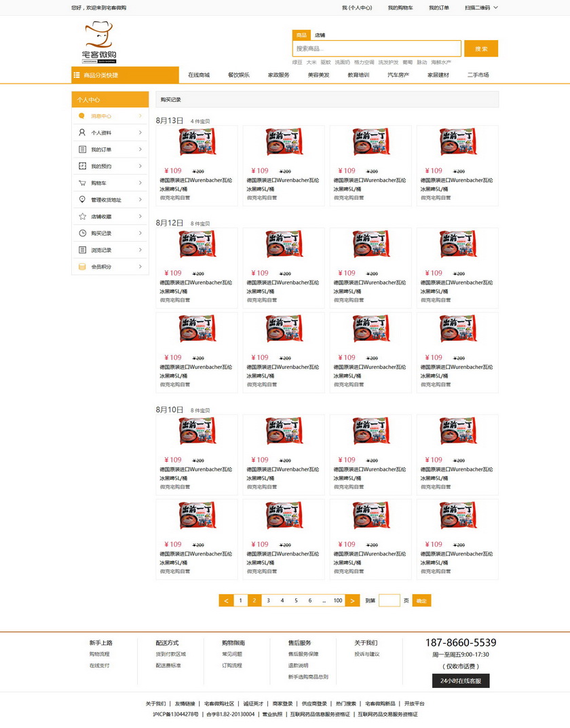The width and height of the screenshot is (570, 728).
Task: Open first product thumbnail under 8月13日
Action: coord(197,142)
